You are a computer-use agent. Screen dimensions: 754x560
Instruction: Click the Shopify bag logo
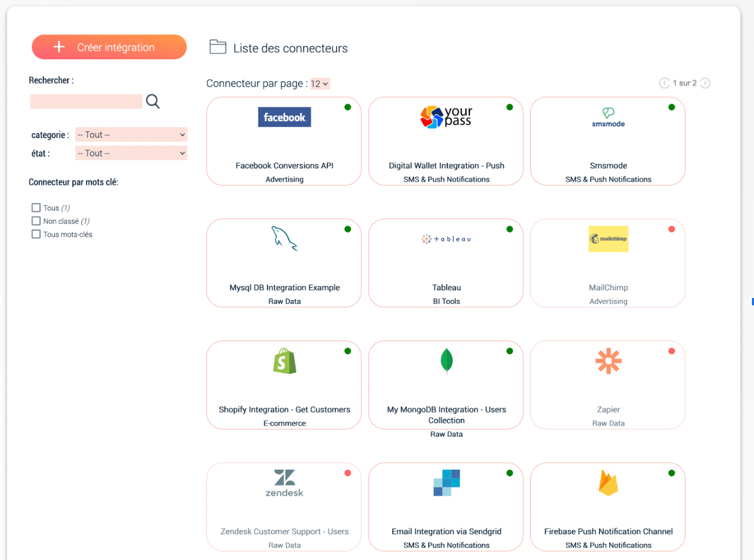coord(284,361)
